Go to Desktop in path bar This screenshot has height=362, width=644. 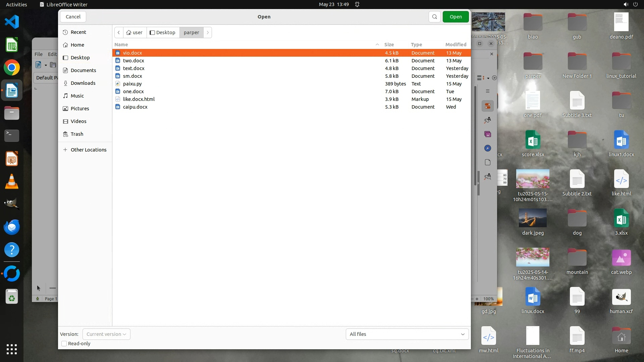click(163, 33)
